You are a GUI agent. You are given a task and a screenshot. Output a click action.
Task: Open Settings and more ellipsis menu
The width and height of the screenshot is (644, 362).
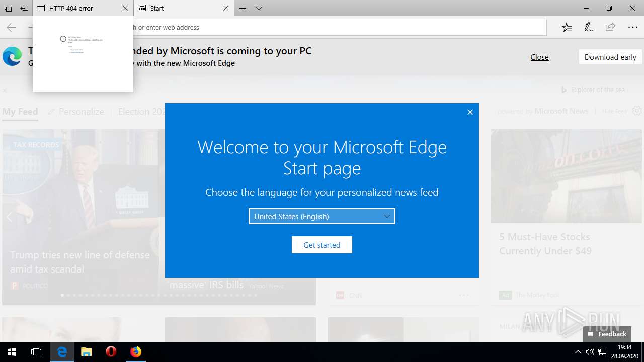[x=632, y=27]
